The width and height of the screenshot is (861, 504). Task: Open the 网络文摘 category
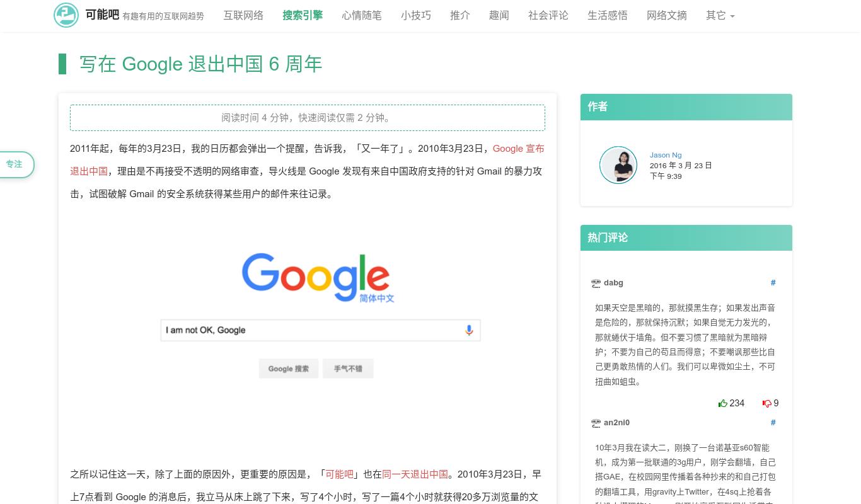click(666, 16)
